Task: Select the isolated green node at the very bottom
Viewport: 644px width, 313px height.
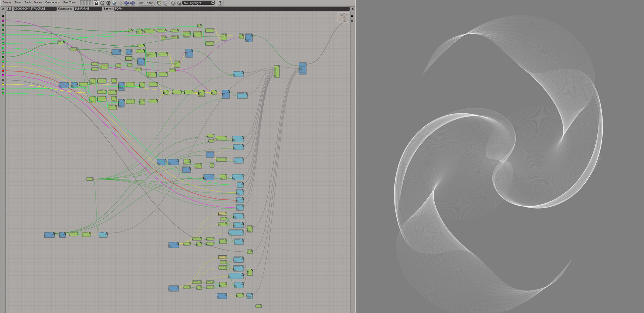Action: (x=258, y=306)
